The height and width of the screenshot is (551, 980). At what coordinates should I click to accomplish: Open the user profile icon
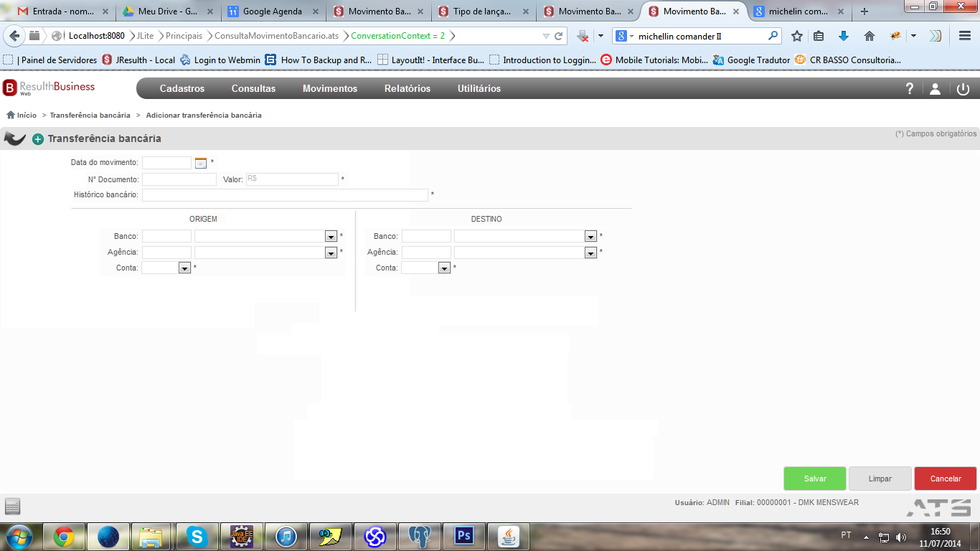click(x=935, y=89)
